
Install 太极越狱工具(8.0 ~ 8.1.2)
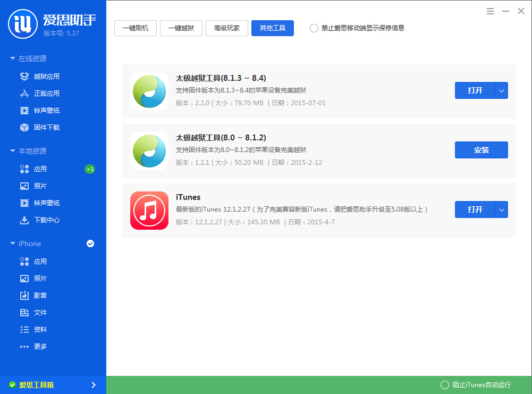click(481, 150)
